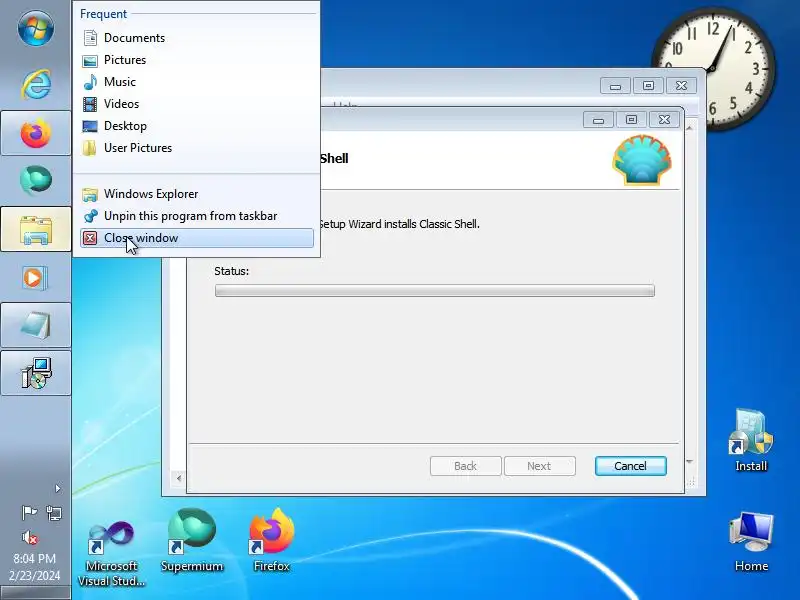Image resolution: width=800 pixels, height=600 pixels.
Task: Open Pictures in the jump list
Action: tap(197, 60)
